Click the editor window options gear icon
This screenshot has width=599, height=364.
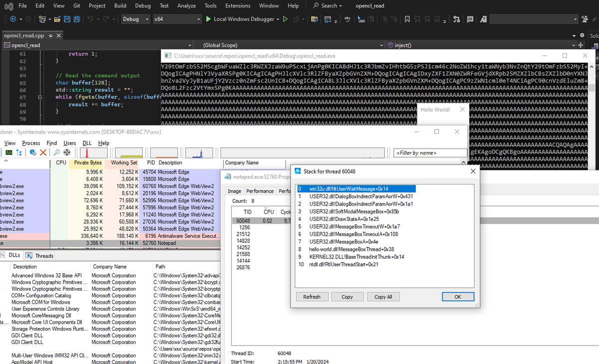582,35
